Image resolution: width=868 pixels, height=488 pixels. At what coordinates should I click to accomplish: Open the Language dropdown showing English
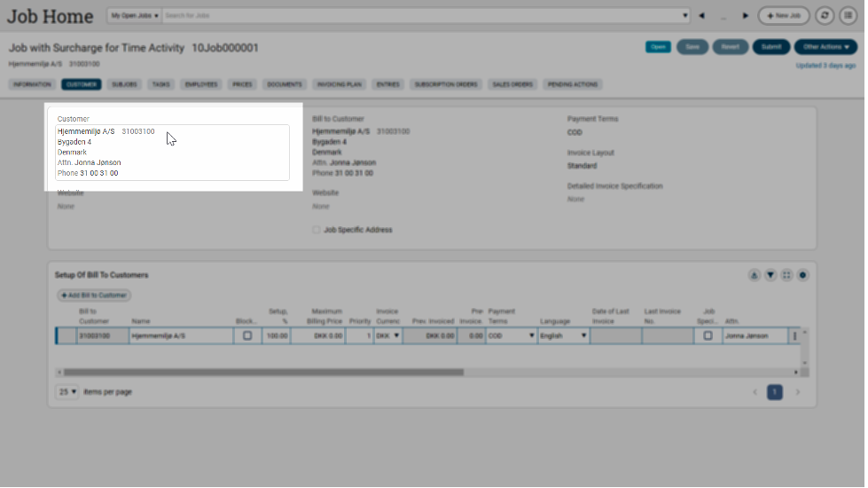pyautogui.click(x=583, y=336)
